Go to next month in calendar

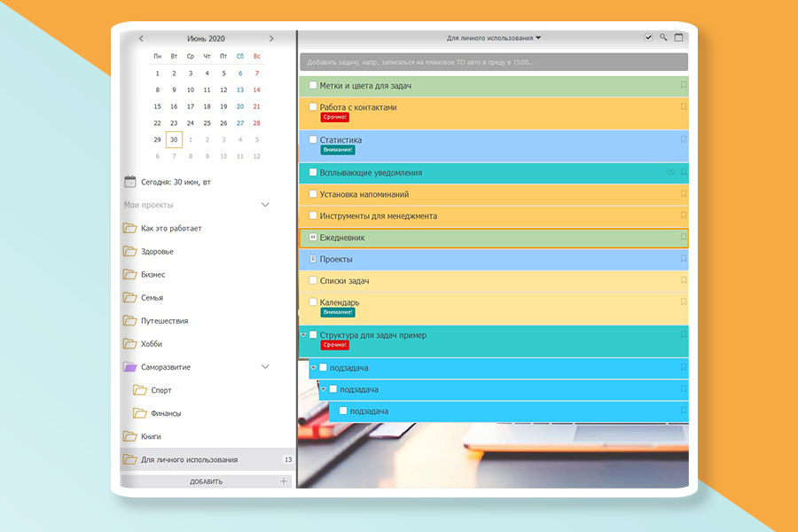pyautogui.click(x=271, y=38)
